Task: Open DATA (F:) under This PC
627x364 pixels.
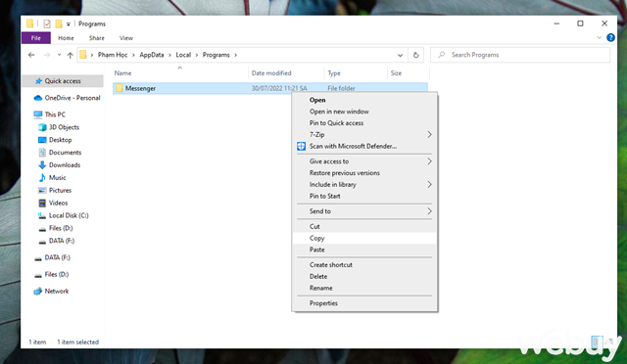Action: [56, 241]
